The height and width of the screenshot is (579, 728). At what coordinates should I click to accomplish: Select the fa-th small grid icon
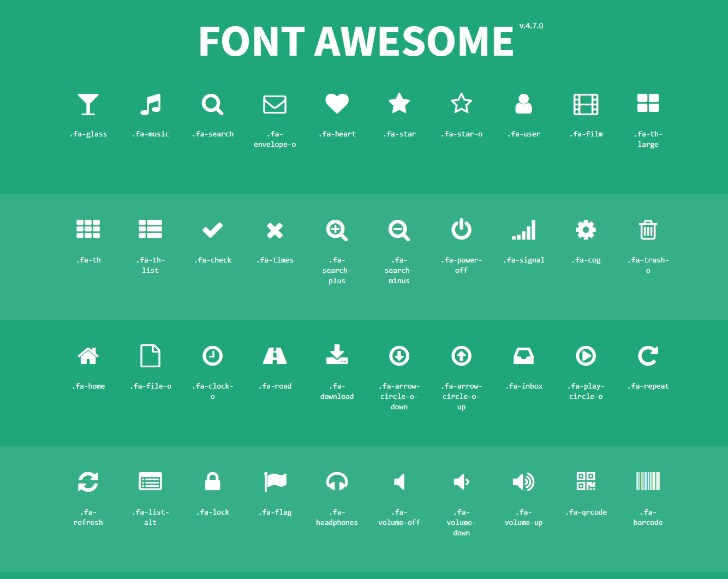pyautogui.click(x=88, y=229)
